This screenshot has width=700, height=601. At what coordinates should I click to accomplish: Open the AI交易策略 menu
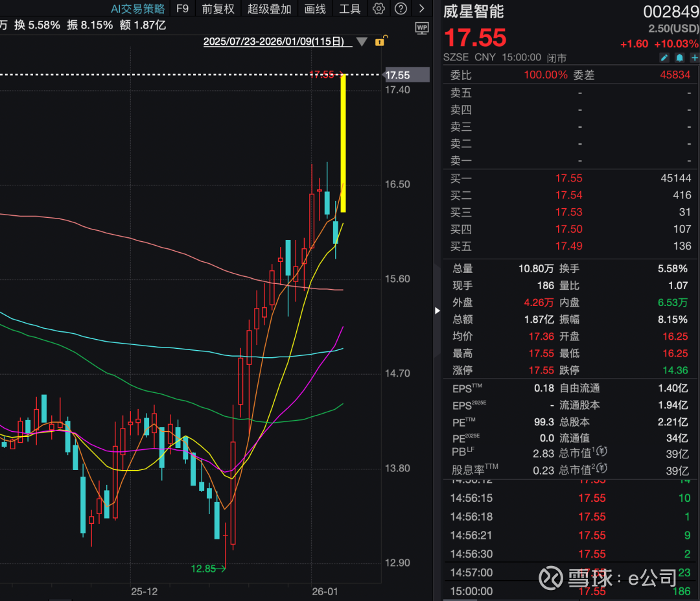coord(137,9)
